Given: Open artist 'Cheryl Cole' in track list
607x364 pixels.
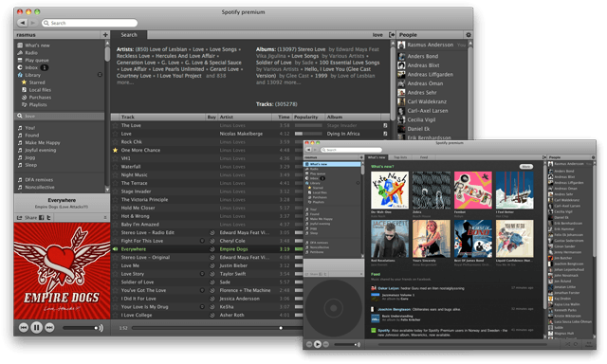Looking at the screenshot, I should 232,241.
